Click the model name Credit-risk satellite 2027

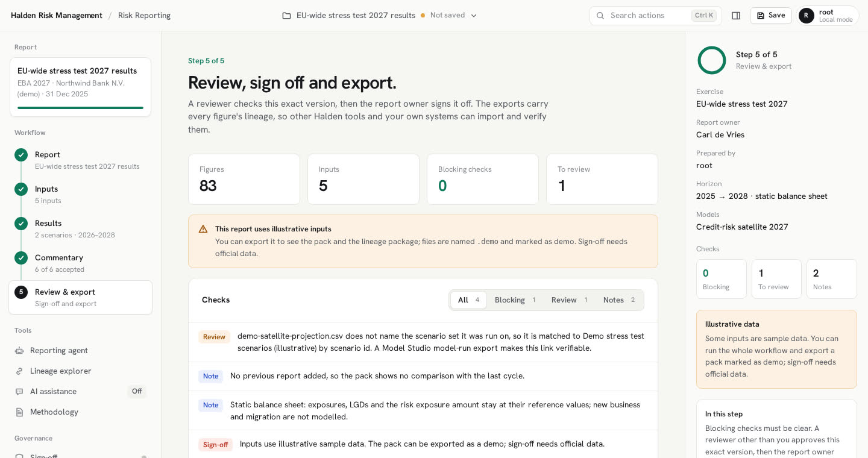tap(742, 227)
